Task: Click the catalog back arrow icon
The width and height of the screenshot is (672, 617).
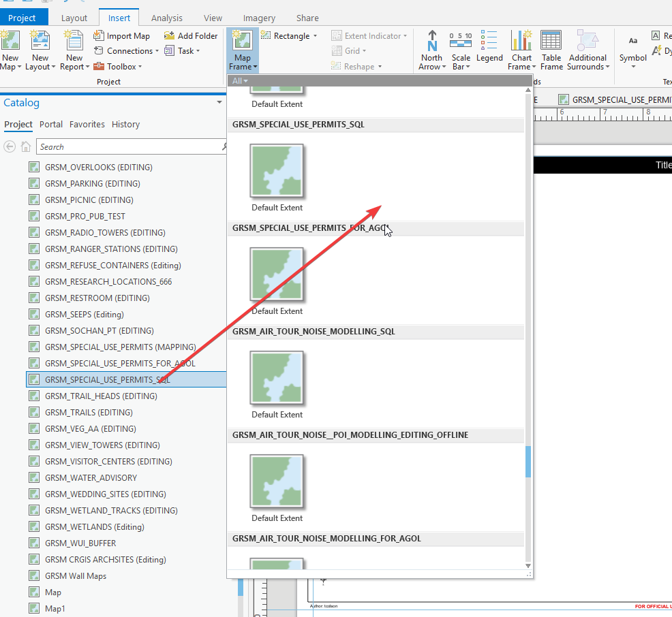Action: (x=10, y=147)
